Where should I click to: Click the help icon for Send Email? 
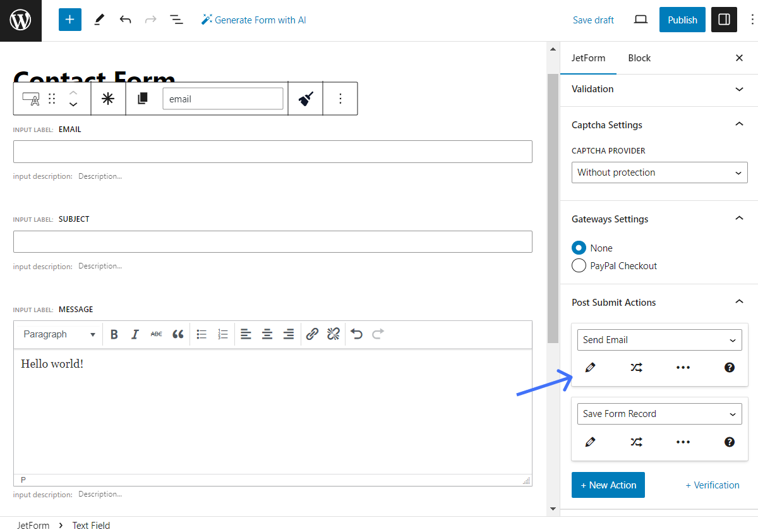(x=730, y=368)
